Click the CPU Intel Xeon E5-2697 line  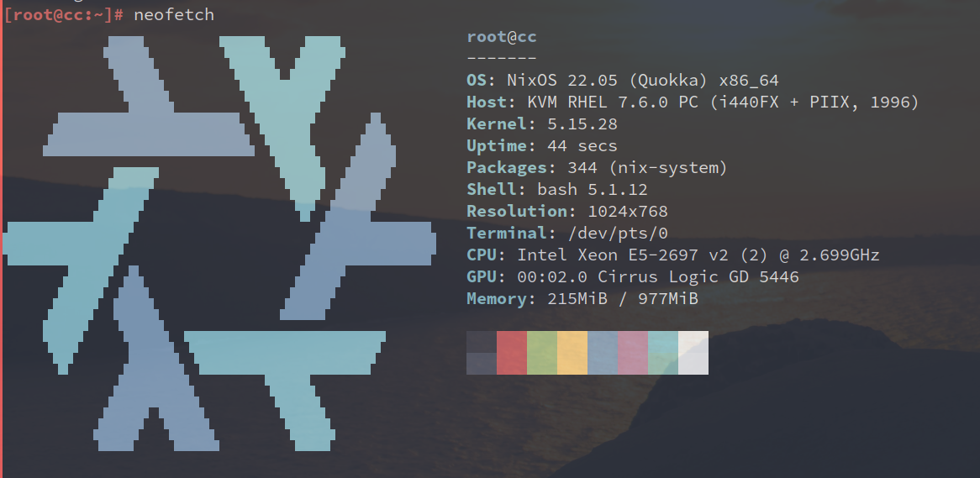click(x=673, y=255)
